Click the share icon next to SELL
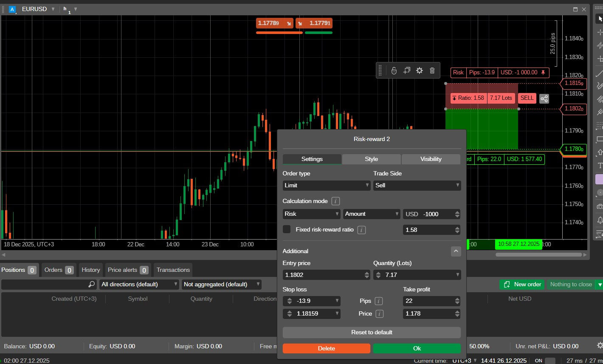This screenshot has width=603, height=364. (544, 99)
